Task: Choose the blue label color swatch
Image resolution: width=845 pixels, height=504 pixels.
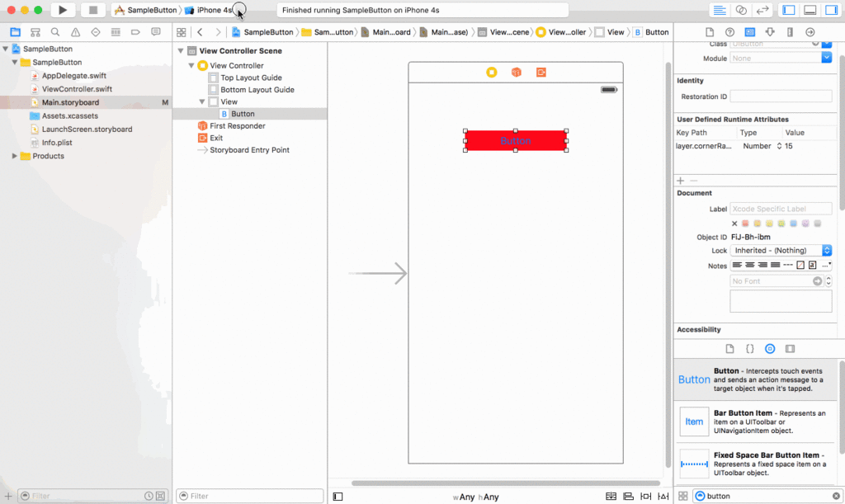Action: (x=793, y=224)
